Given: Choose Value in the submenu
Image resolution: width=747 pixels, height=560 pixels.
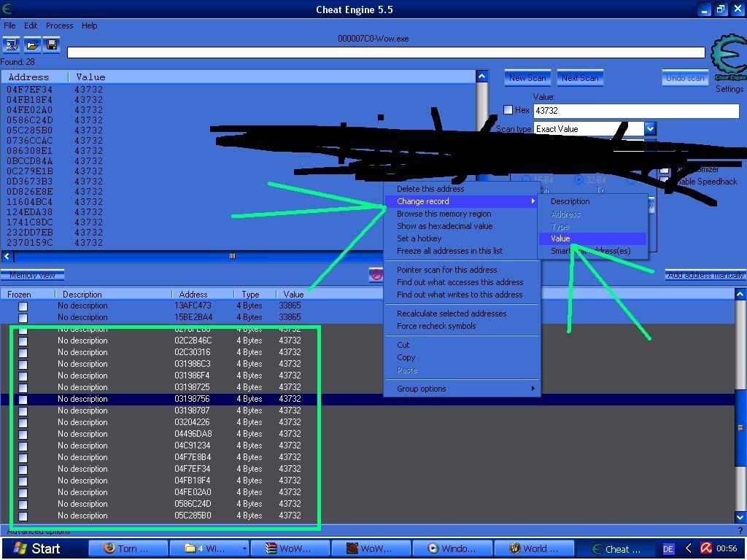Looking at the screenshot, I should tap(592, 238).
